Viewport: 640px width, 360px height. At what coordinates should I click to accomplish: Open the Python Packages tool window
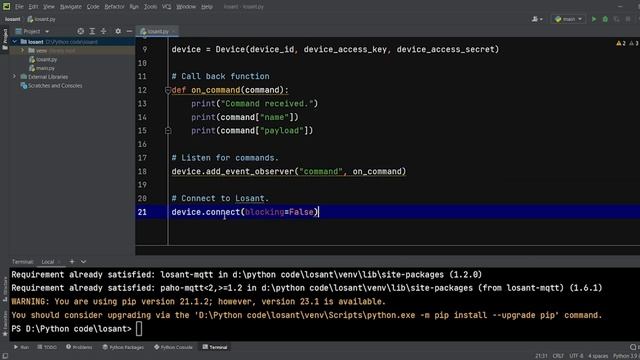(x=123, y=347)
